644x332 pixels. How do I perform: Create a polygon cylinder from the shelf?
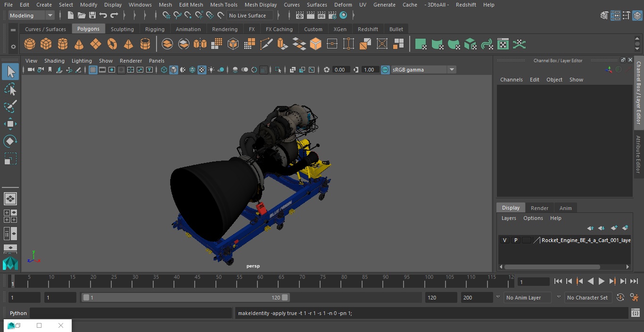click(63, 44)
